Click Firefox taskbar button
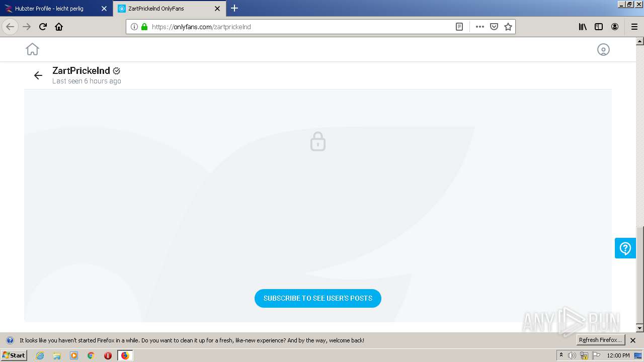This screenshot has height=362, width=644. (125, 355)
